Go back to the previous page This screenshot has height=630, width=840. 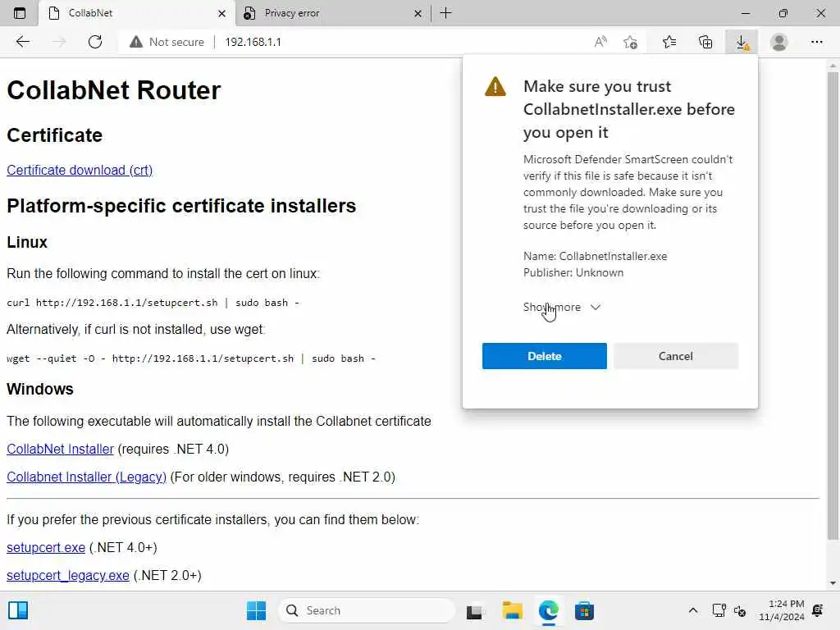(x=22, y=42)
